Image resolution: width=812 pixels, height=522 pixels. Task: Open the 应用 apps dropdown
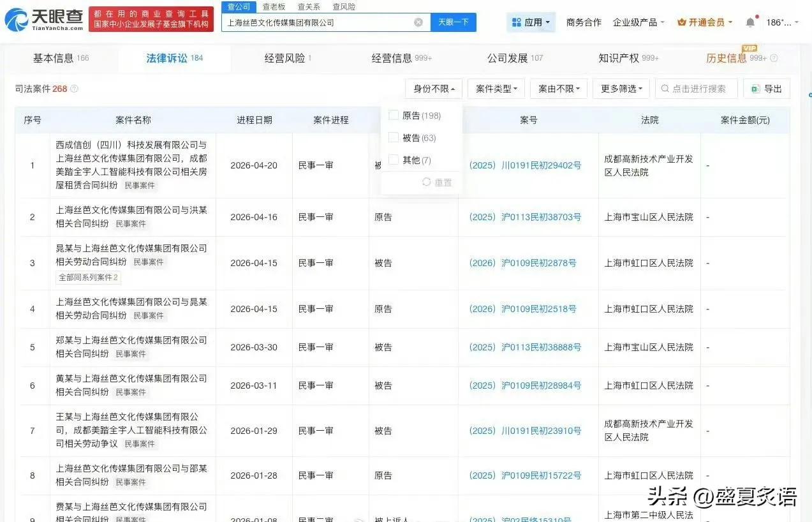point(531,22)
